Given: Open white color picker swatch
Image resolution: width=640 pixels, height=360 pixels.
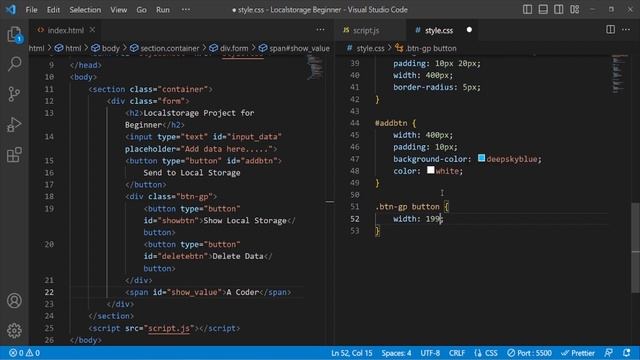Looking at the screenshot, I should pyautogui.click(x=431, y=170).
